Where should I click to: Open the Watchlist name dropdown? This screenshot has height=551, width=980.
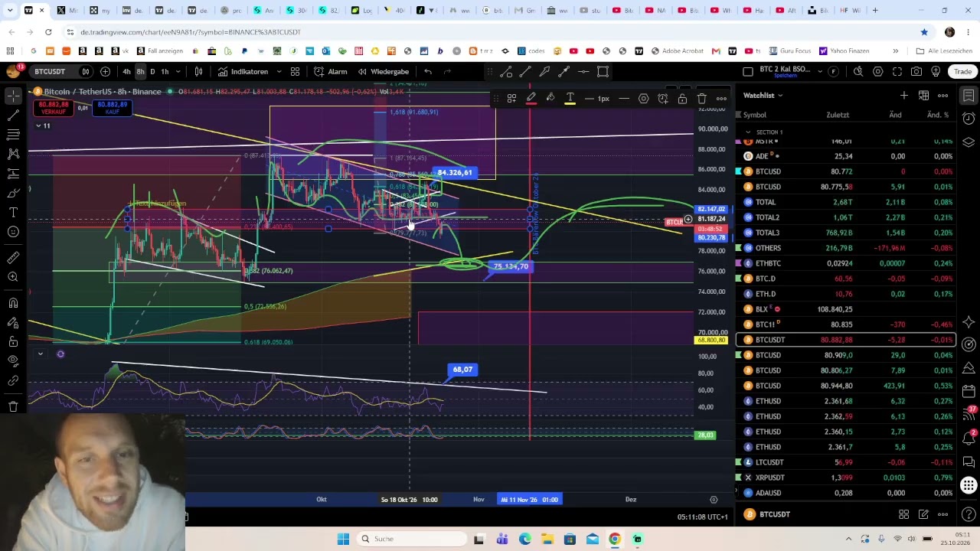click(763, 95)
